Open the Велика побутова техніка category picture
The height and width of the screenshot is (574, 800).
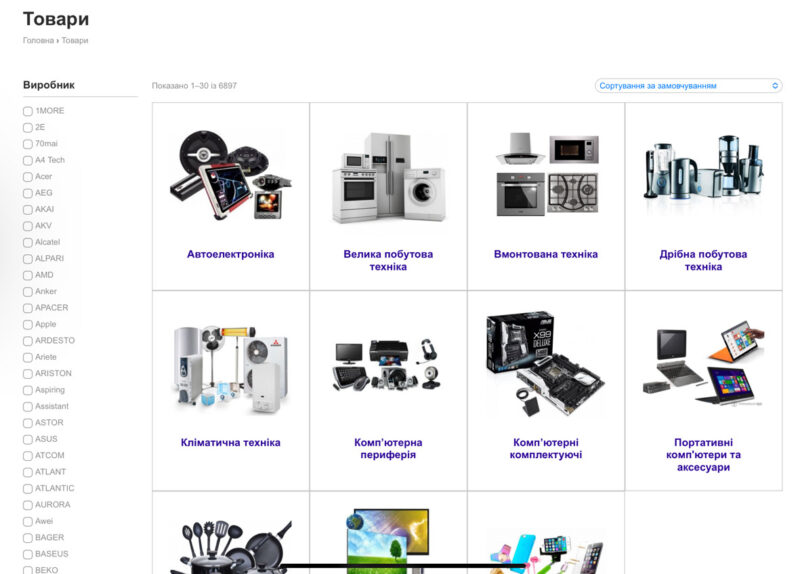tap(388, 177)
